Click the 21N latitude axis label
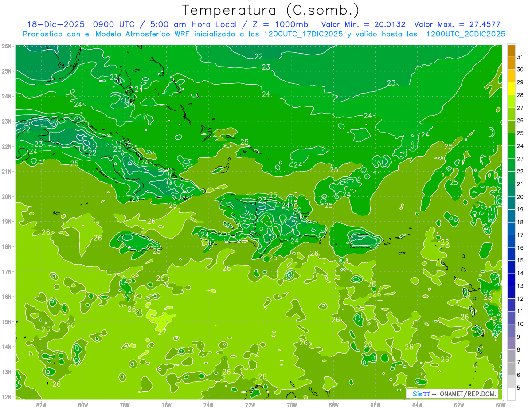The width and height of the screenshot is (532, 411). [x=7, y=171]
